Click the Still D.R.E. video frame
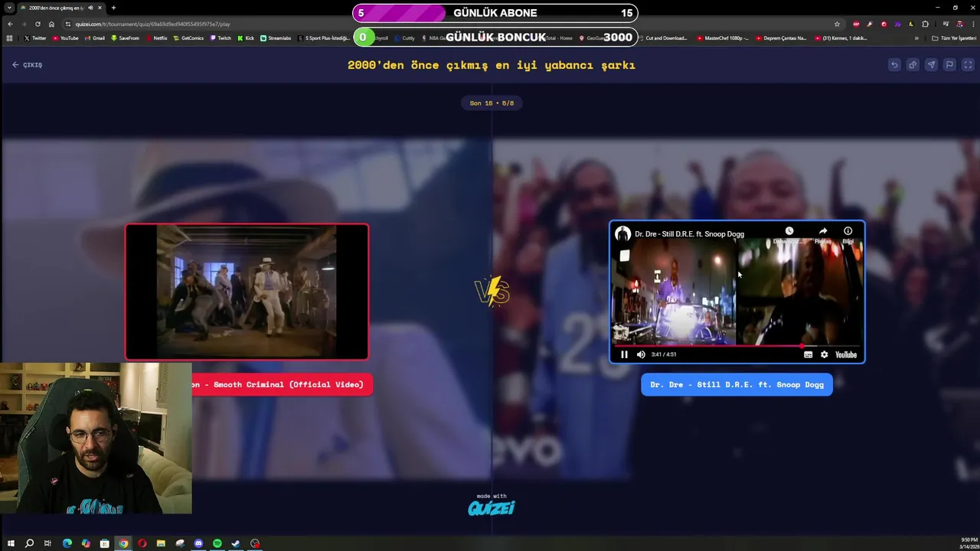Viewport: 980px width, 551px height. tap(737, 291)
